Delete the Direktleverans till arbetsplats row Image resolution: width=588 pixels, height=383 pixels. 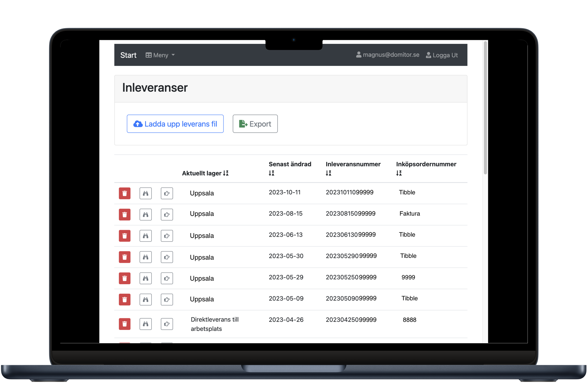(125, 324)
